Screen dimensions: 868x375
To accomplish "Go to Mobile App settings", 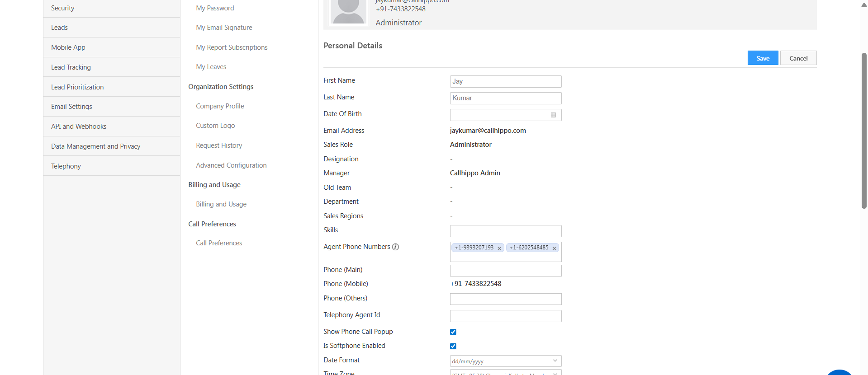I will click(x=112, y=47).
